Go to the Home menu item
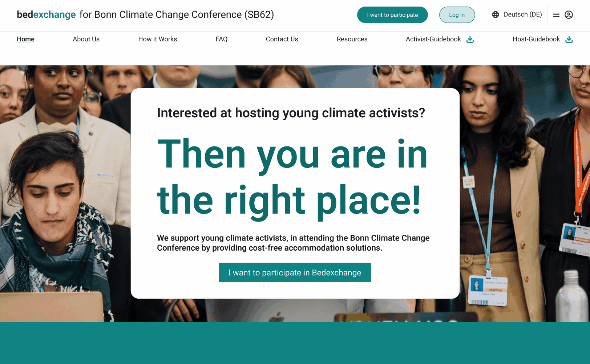 (x=25, y=39)
